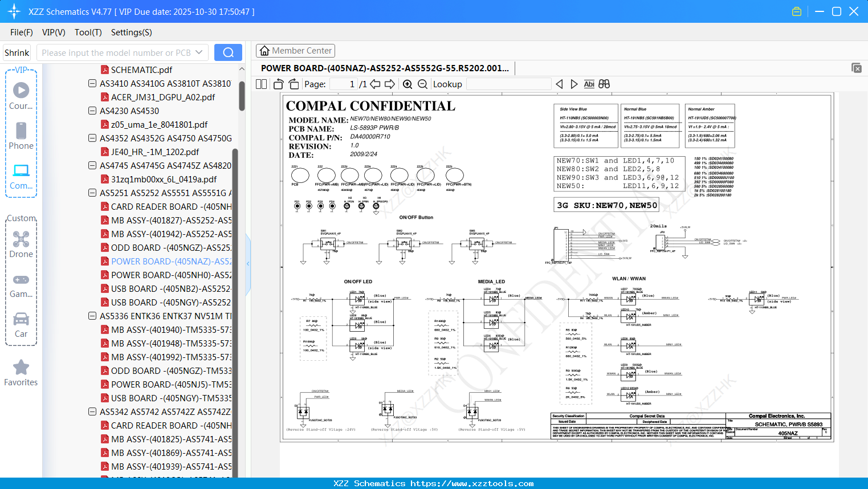
Task: Open the Drone category
Action: (21, 244)
